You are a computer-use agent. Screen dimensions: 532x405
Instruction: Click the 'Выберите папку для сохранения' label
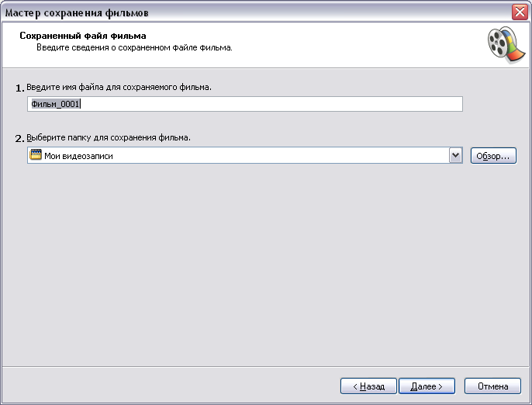pos(109,137)
